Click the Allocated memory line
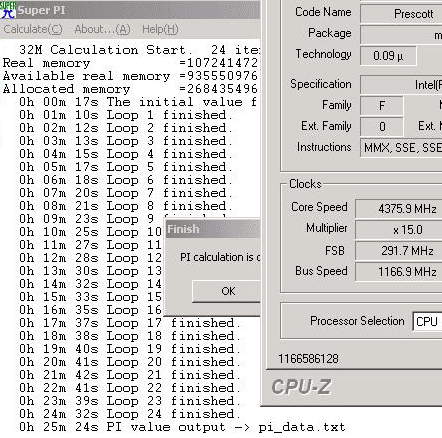This screenshot has width=442, height=438. coord(130,89)
